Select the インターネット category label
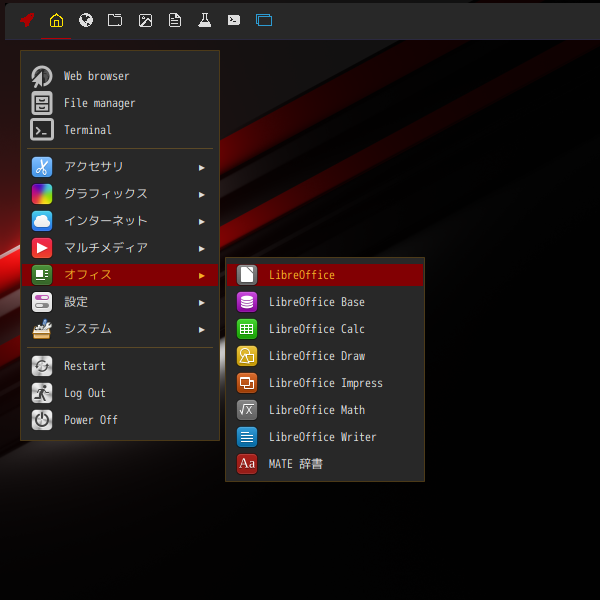 pyautogui.click(x=106, y=221)
